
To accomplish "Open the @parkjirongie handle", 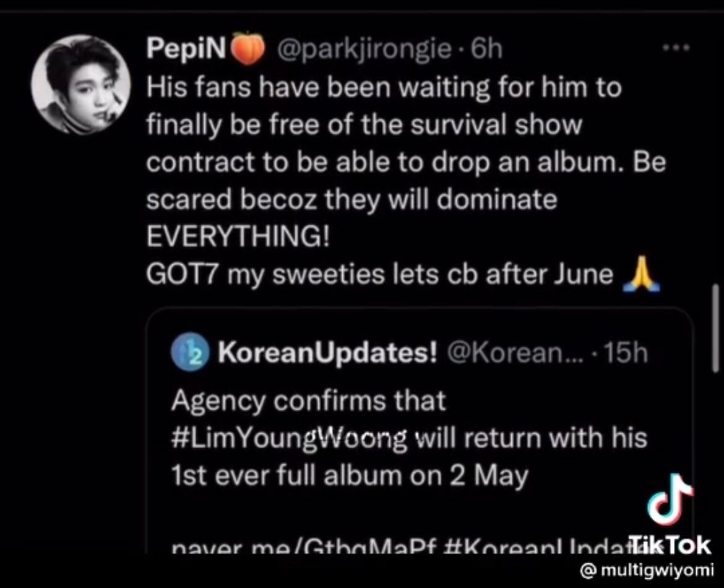I will (364, 49).
